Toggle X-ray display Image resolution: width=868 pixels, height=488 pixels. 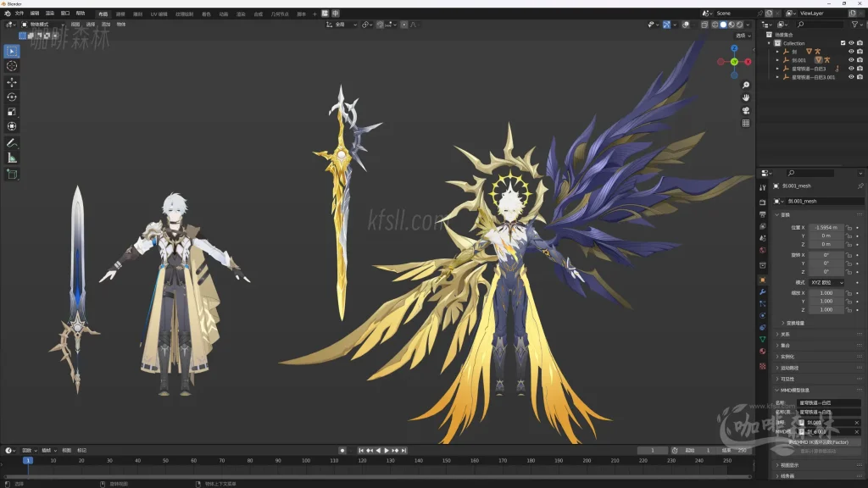pyautogui.click(x=704, y=25)
